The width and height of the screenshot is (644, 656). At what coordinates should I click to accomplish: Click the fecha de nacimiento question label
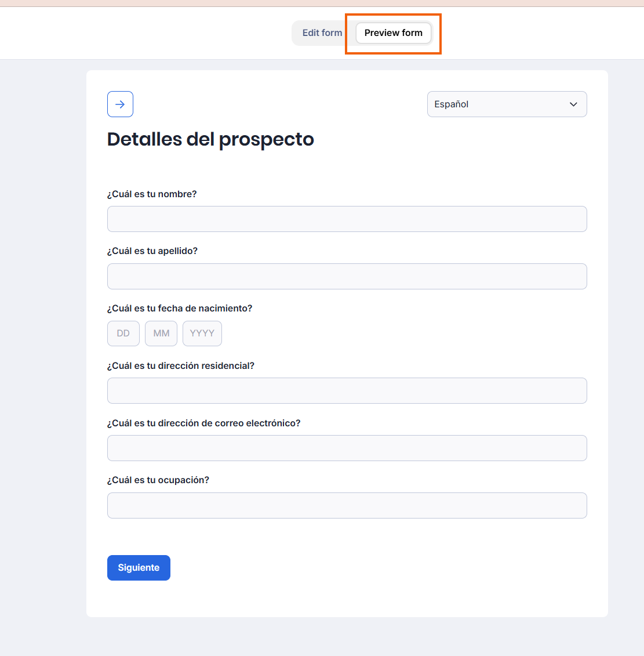click(x=180, y=309)
